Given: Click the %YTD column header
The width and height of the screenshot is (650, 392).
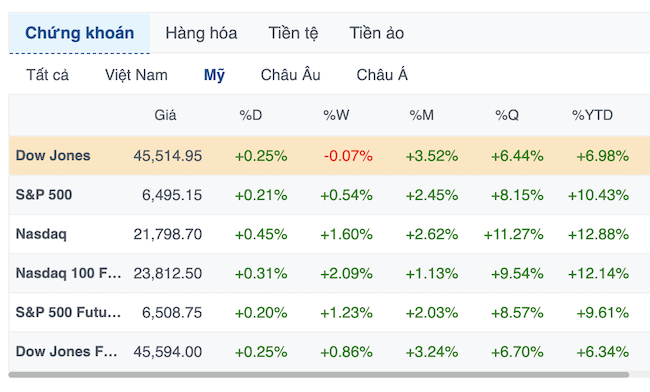Looking at the screenshot, I should 592,115.
